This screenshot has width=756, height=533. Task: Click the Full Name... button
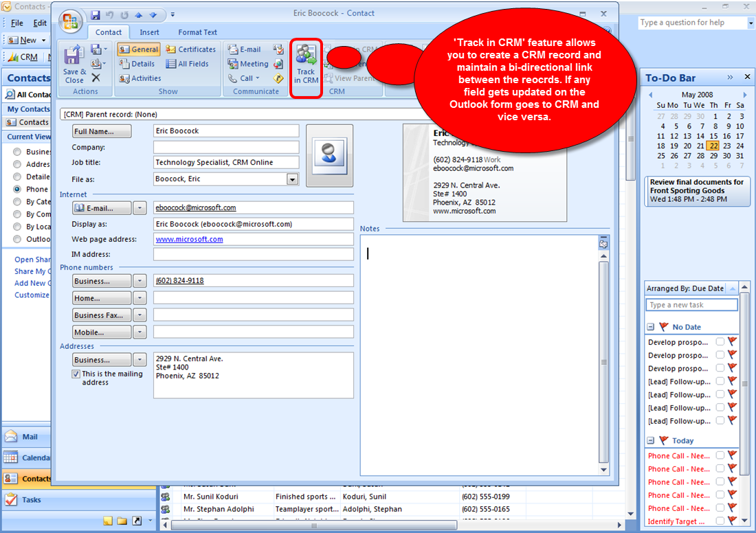coord(102,132)
